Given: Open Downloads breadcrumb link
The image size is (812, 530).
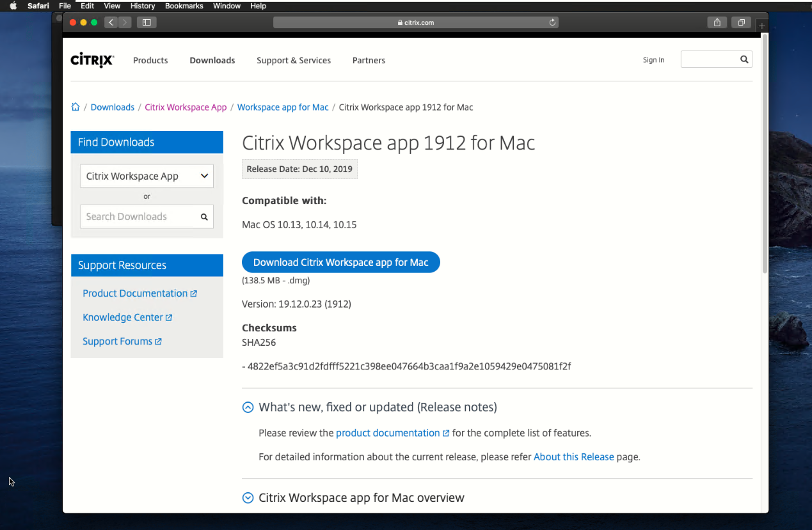Looking at the screenshot, I should [113, 107].
